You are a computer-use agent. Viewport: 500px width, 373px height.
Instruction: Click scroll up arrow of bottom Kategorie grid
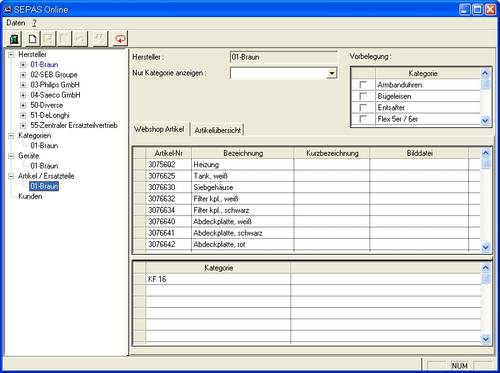(x=486, y=267)
